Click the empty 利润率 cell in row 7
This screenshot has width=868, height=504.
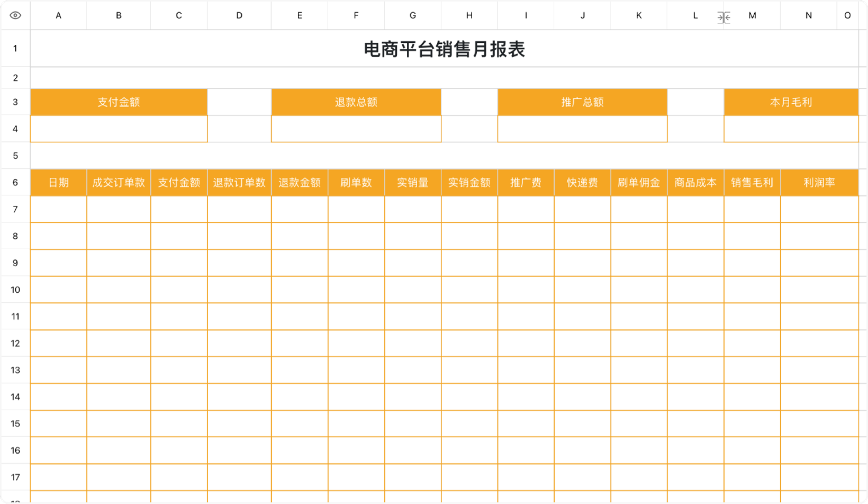[x=819, y=209]
